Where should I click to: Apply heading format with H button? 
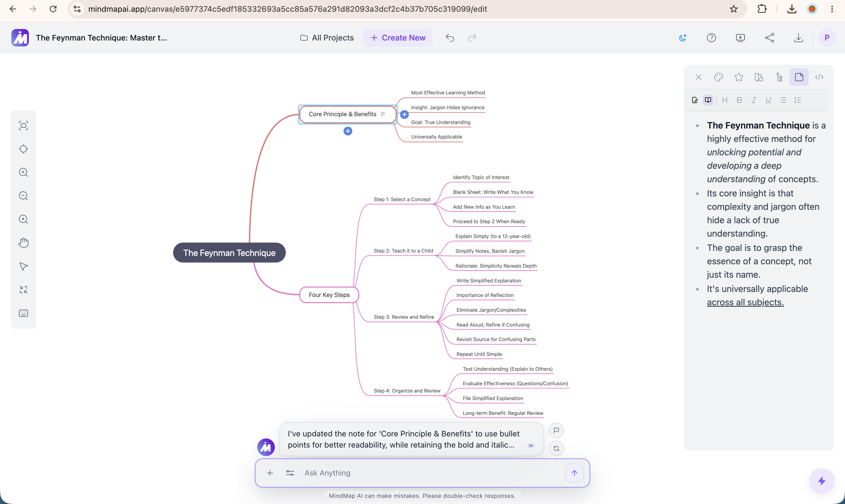[725, 100]
